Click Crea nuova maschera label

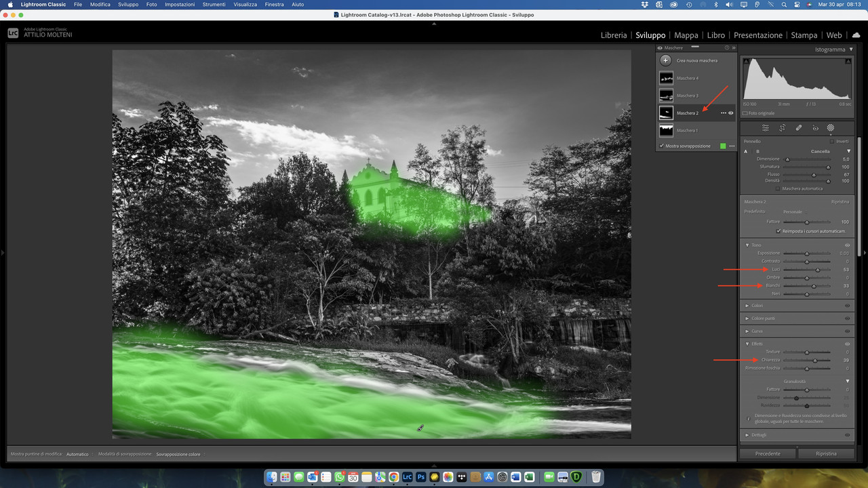(697, 61)
